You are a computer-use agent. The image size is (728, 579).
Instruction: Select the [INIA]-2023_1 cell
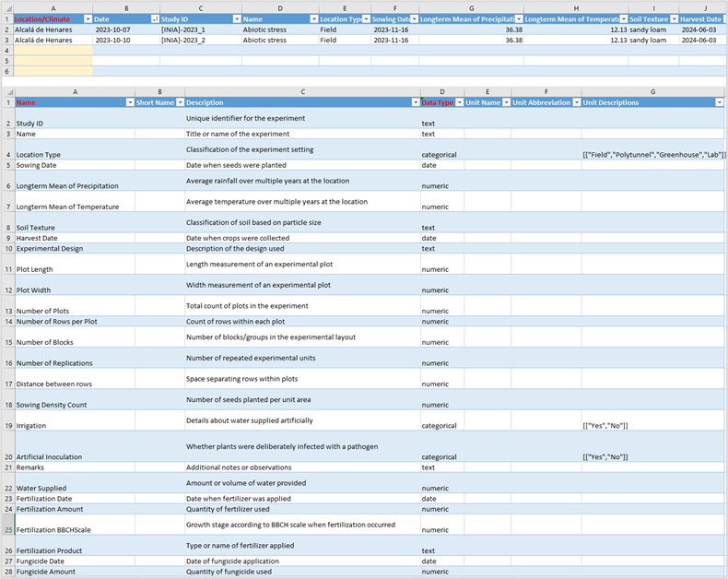point(182,30)
